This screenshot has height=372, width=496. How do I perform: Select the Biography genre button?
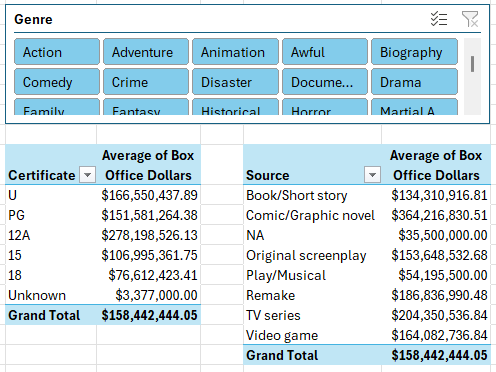pyautogui.click(x=414, y=52)
